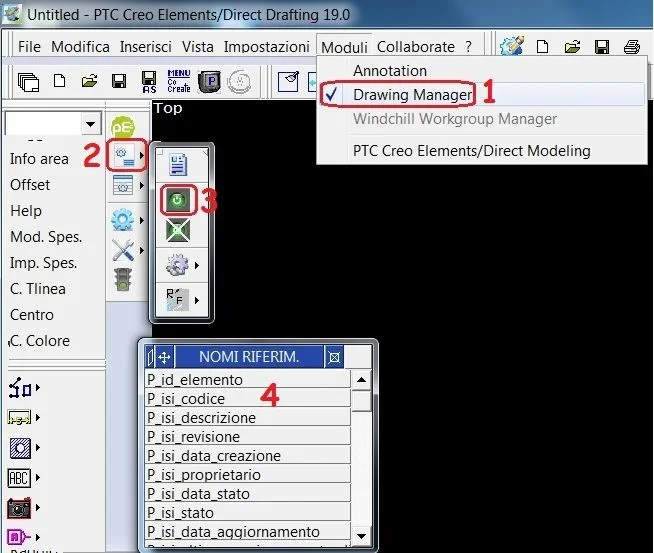Image resolution: width=654 pixels, height=553 pixels.
Task: Click the R F reference icon in flyout
Action: click(x=178, y=299)
